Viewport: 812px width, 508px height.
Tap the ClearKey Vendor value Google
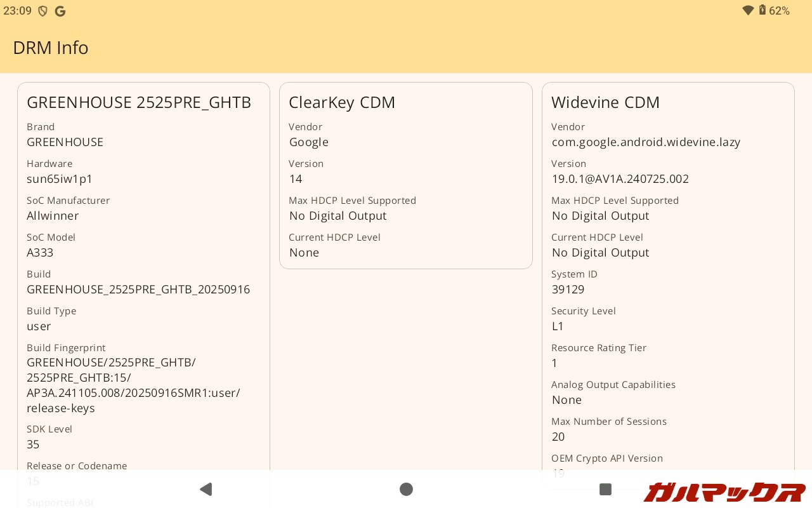309,142
